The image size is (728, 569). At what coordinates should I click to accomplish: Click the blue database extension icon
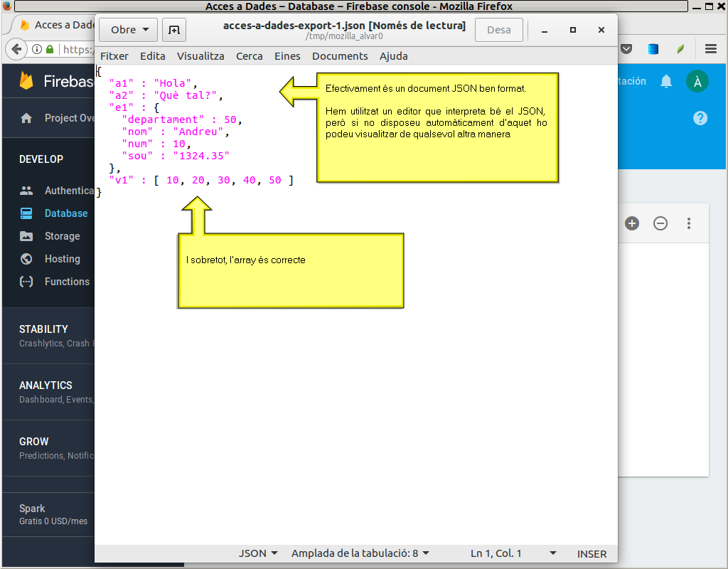pyautogui.click(x=653, y=49)
